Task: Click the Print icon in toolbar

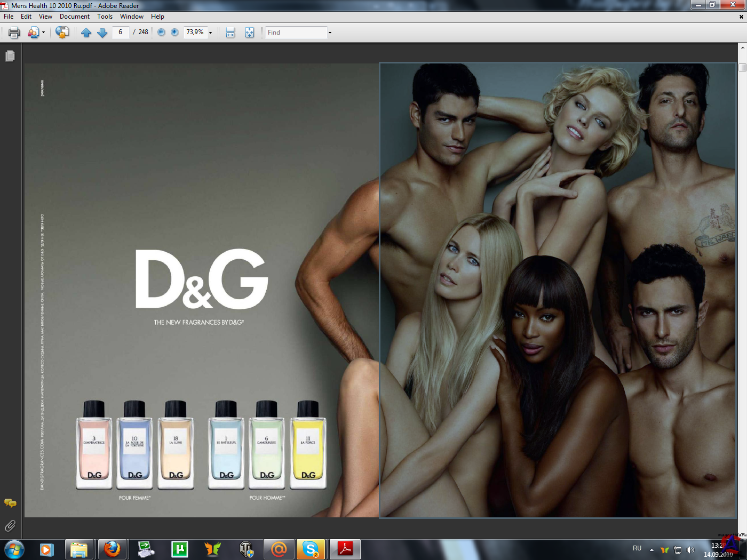Action: tap(14, 33)
